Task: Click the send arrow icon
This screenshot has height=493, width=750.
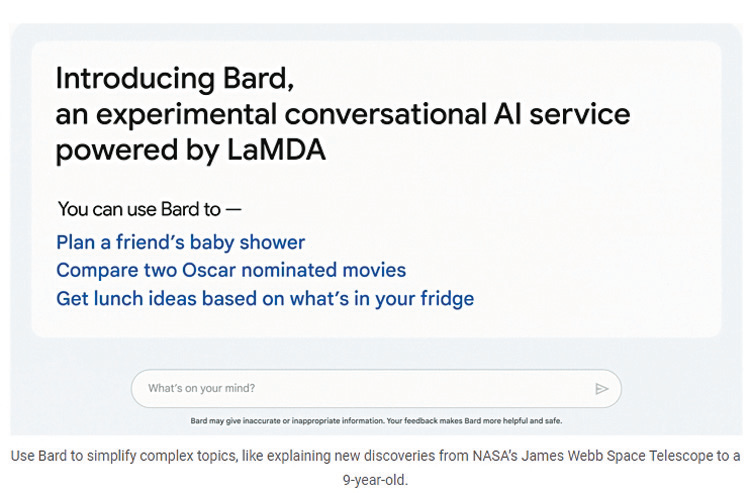Action: pyautogui.click(x=601, y=389)
